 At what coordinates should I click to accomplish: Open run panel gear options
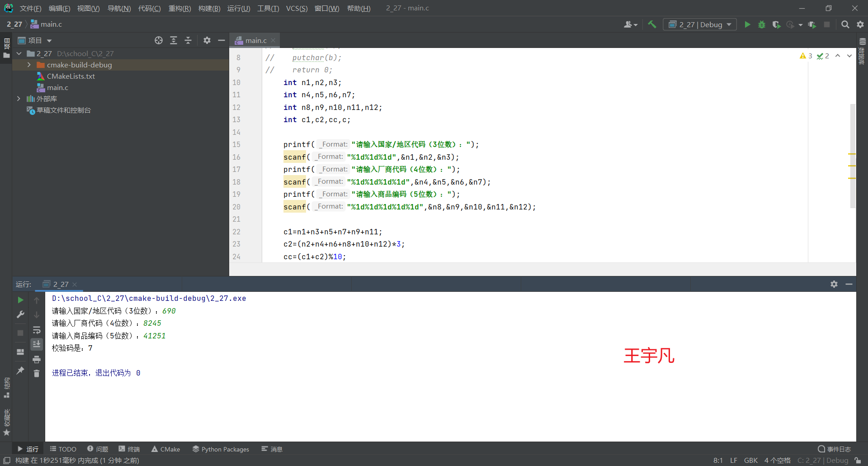834,284
